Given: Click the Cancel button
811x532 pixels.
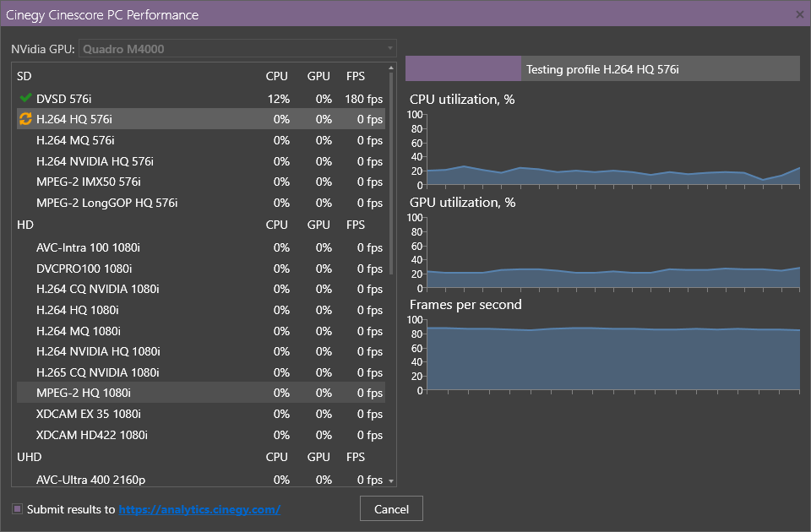Looking at the screenshot, I should coord(391,508).
